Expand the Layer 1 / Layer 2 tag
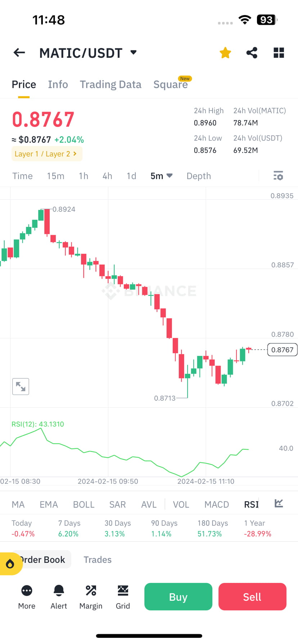This screenshot has height=644, width=298. (46, 153)
